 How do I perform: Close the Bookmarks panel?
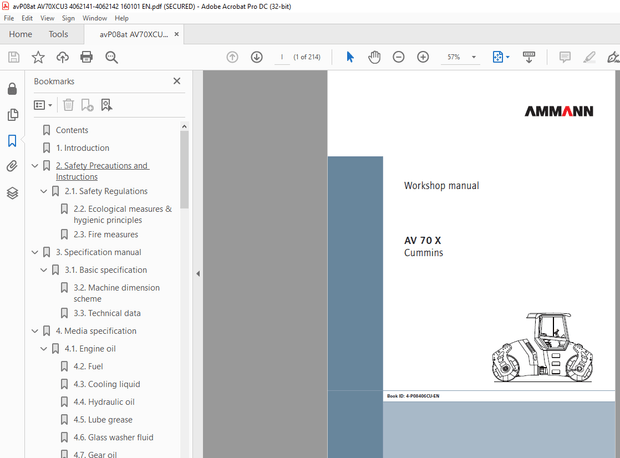pyautogui.click(x=177, y=81)
